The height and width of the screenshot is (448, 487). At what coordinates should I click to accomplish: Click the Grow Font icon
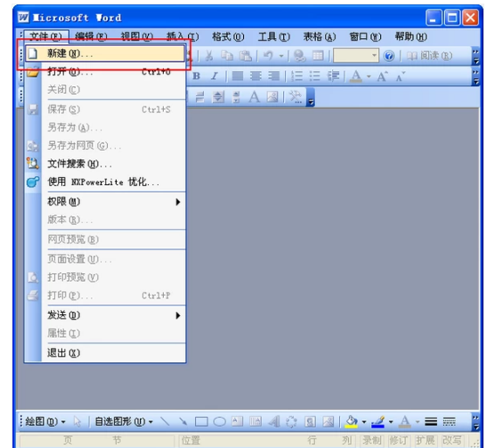point(382,76)
